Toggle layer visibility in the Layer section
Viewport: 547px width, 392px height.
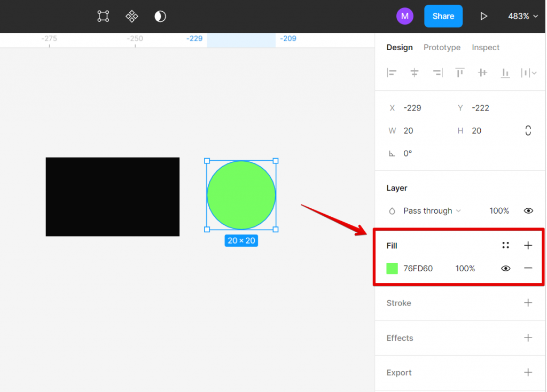[x=528, y=210]
